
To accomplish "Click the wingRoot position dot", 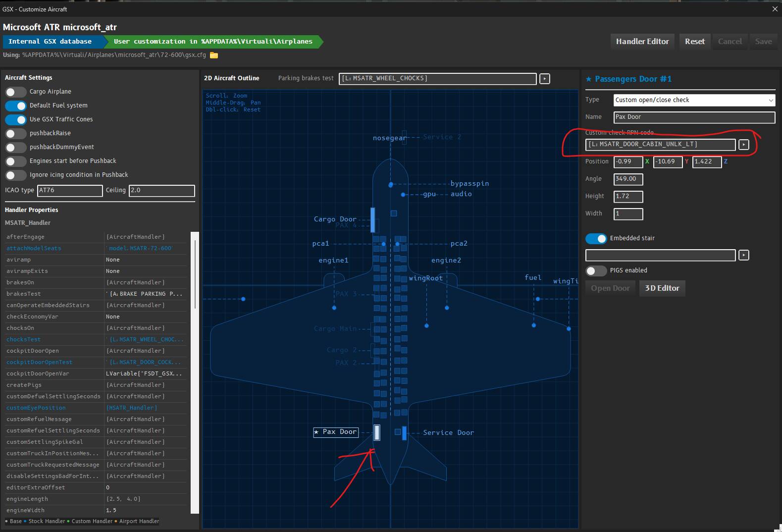I will pos(426,325).
